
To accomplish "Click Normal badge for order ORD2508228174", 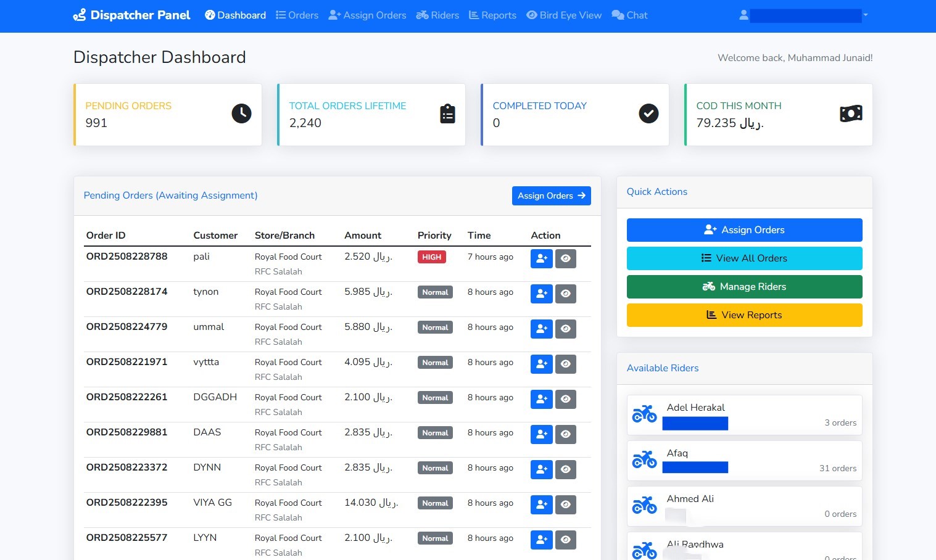I will point(435,292).
